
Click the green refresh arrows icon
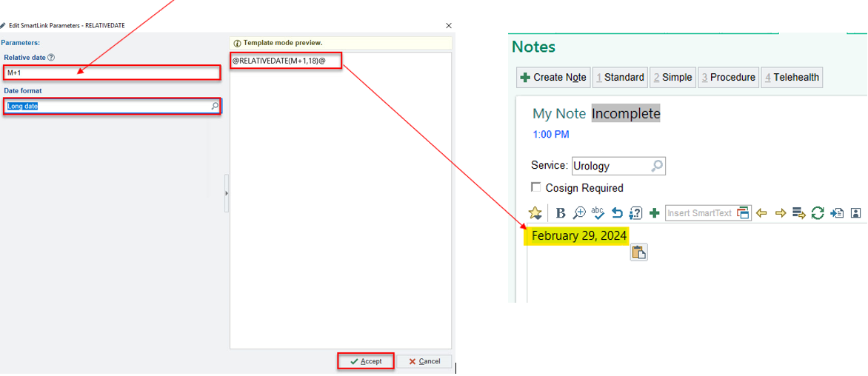[x=818, y=213]
